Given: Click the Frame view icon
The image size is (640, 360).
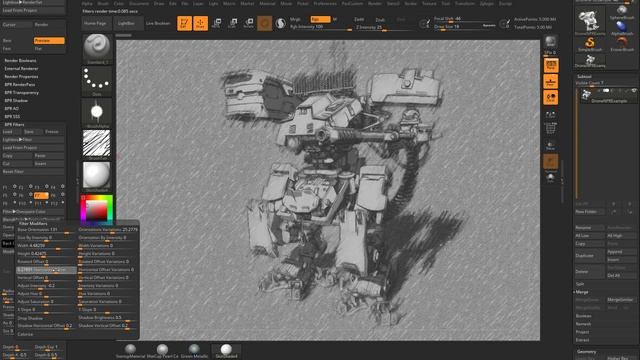Looking at the screenshot, I should click(551, 115).
